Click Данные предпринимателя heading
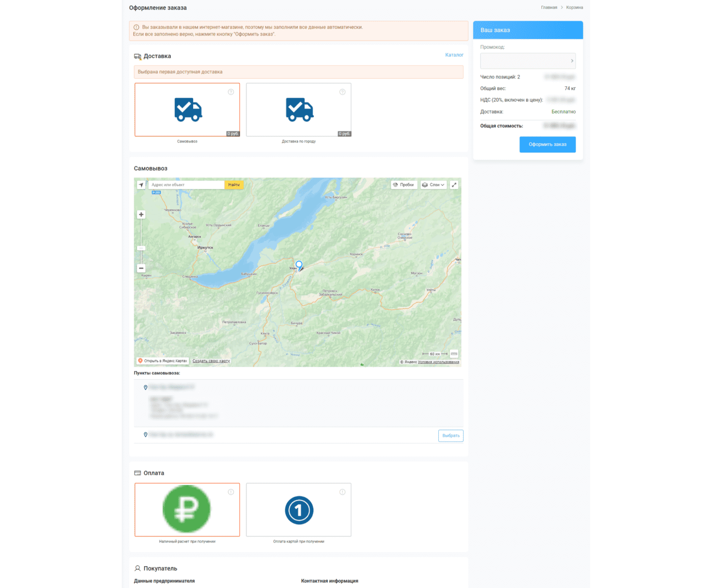The width and height of the screenshot is (712, 588). coord(164,581)
